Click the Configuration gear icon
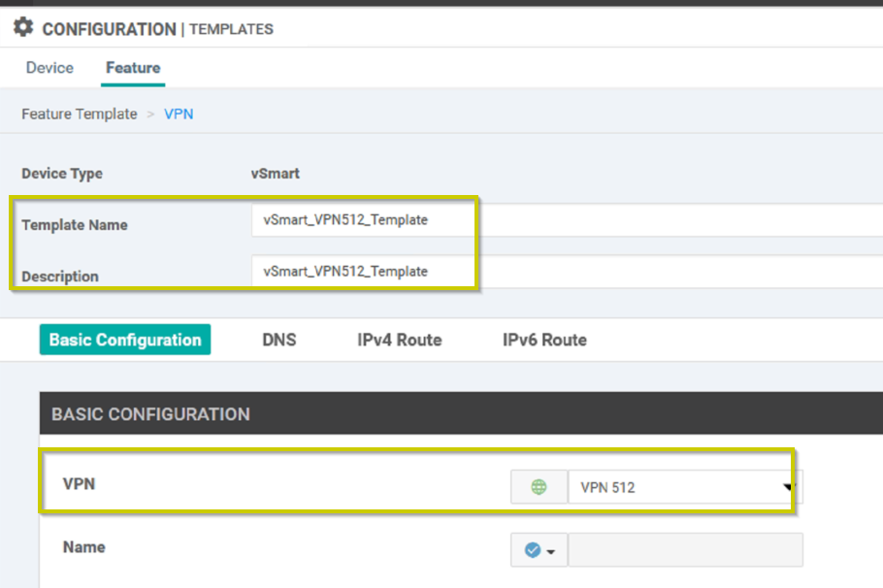This screenshot has width=883, height=588. (23, 27)
